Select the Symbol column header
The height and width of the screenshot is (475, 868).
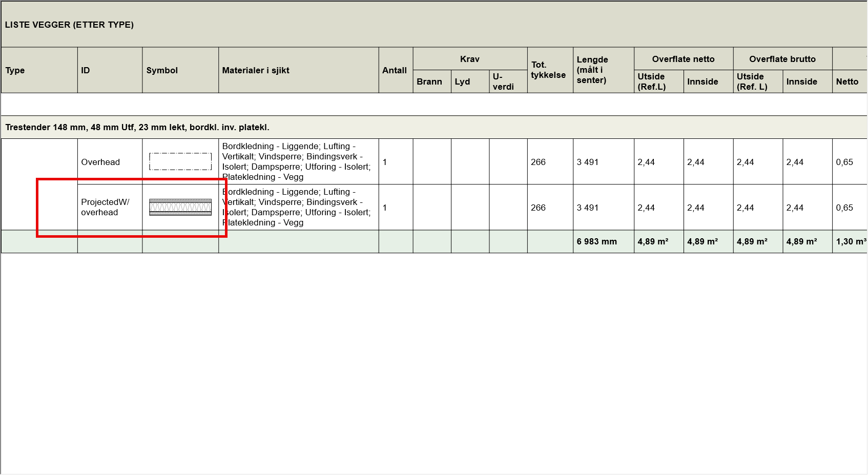coord(162,70)
